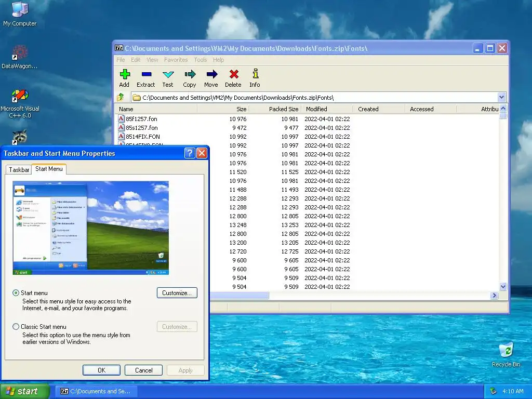Click the Extract toolbar icon
Image resolution: width=532 pixels, height=399 pixels.
pos(146,78)
